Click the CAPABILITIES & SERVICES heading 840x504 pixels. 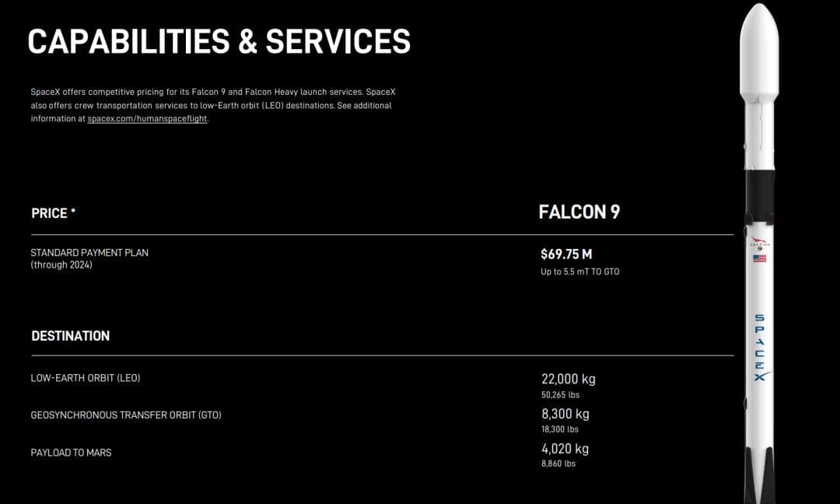pos(219,41)
